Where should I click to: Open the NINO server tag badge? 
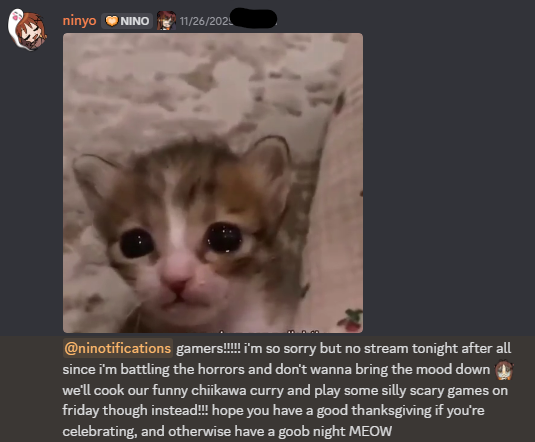pyautogui.click(x=127, y=21)
